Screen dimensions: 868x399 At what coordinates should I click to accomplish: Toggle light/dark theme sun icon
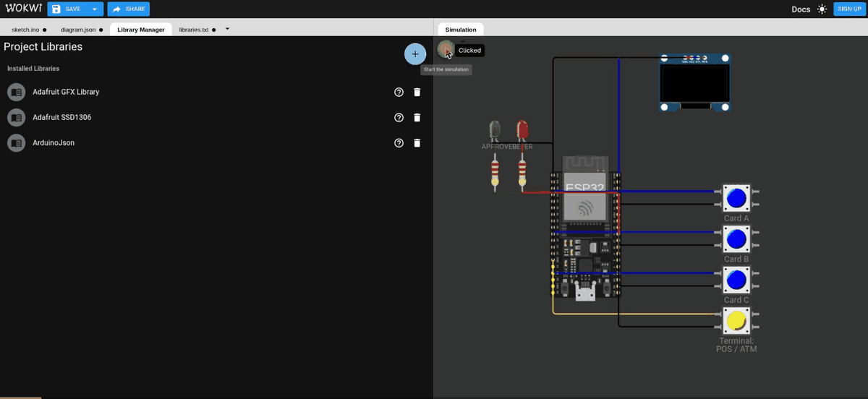(822, 9)
